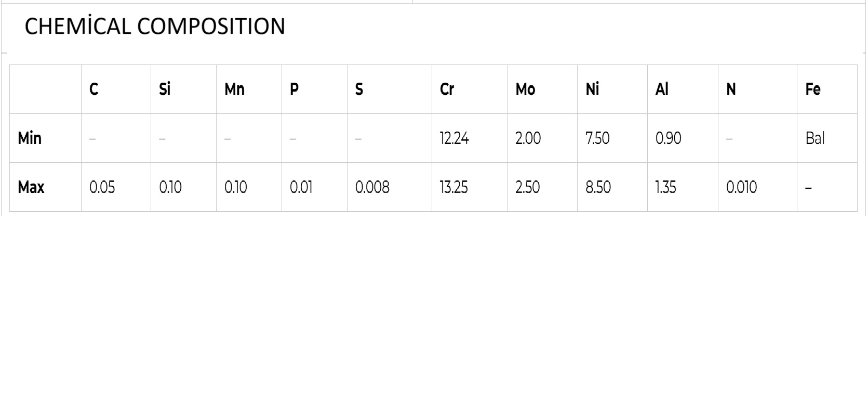The height and width of the screenshot is (417, 868).
Task: Select the minimum Ni value 7.50
Action: 597,138
